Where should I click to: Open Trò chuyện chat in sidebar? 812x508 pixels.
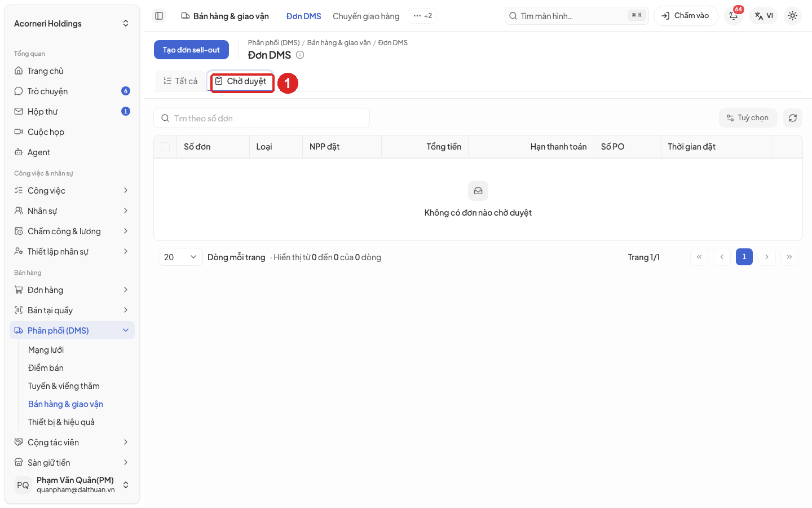(72, 91)
